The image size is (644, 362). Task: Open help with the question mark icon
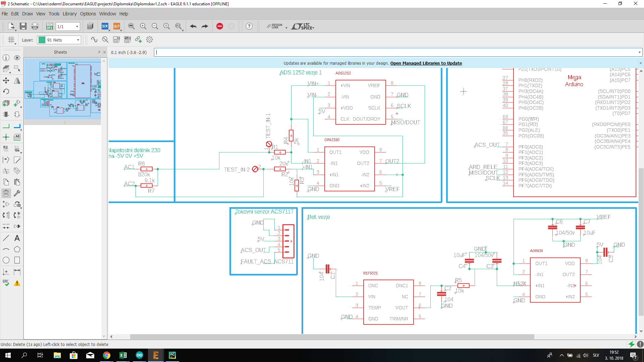(249, 26)
